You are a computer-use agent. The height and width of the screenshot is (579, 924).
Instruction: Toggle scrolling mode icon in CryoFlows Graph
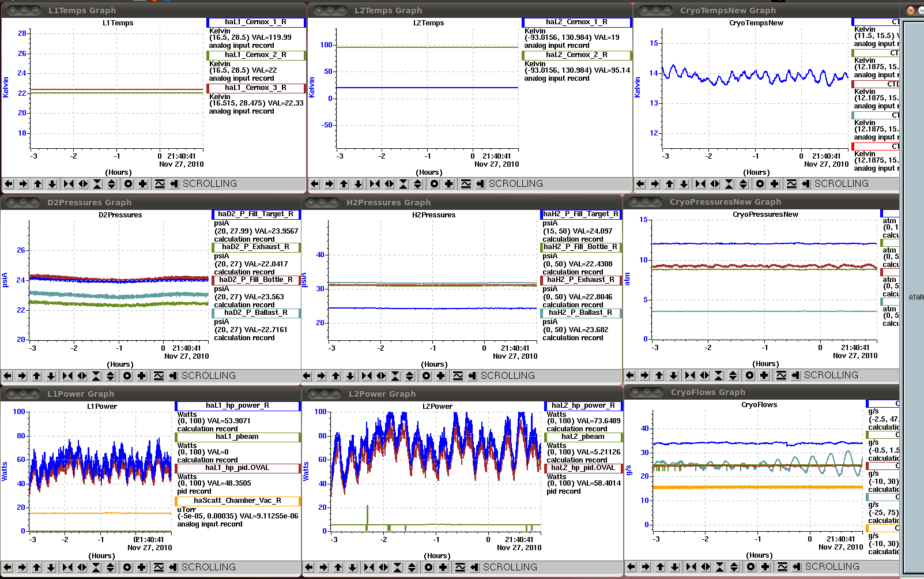click(x=797, y=567)
